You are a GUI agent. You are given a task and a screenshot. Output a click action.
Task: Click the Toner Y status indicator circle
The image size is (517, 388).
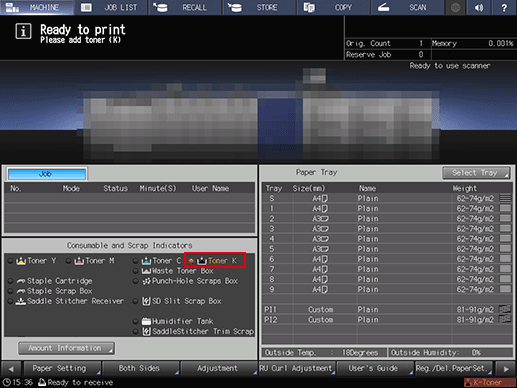[x=11, y=261]
